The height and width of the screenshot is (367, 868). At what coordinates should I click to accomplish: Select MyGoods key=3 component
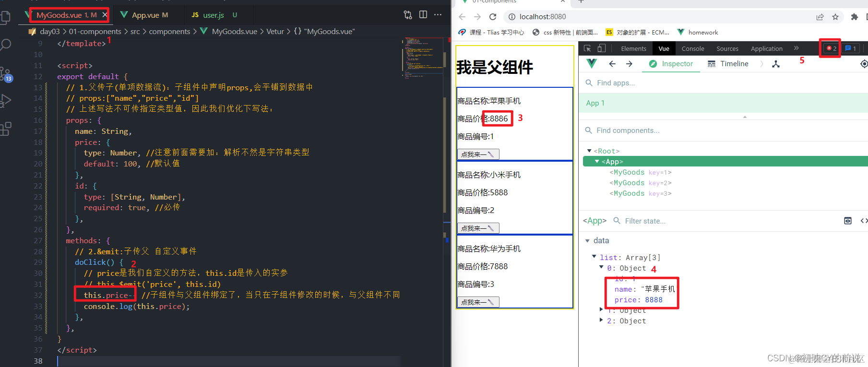(641, 193)
